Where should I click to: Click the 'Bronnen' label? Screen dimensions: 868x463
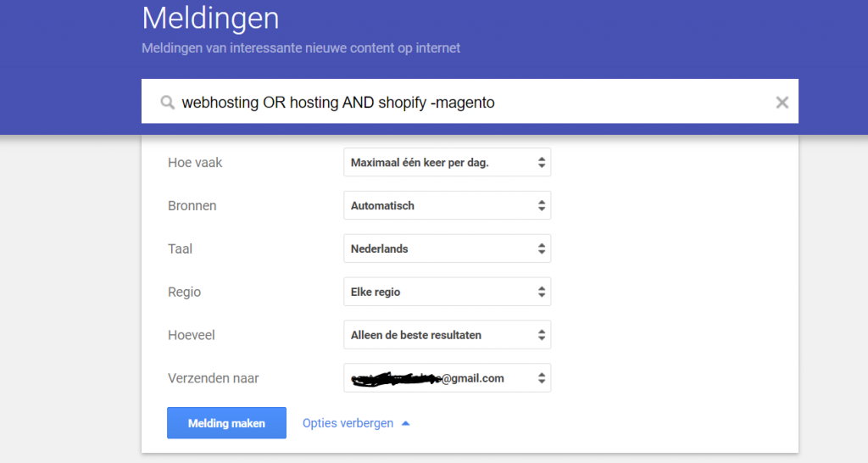point(192,206)
